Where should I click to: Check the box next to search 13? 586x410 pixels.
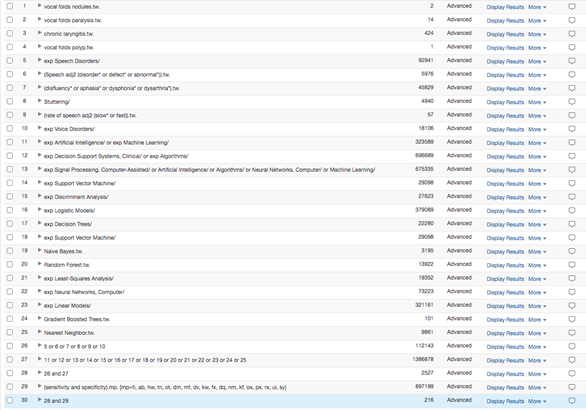[x=10, y=169]
